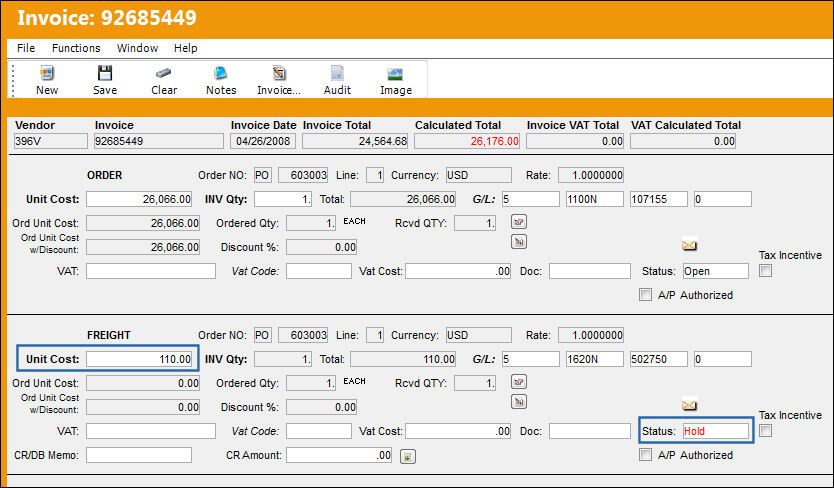Click last FREIGHT G/L field 0
The height and width of the screenshot is (488, 834).
[x=722, y=359]
